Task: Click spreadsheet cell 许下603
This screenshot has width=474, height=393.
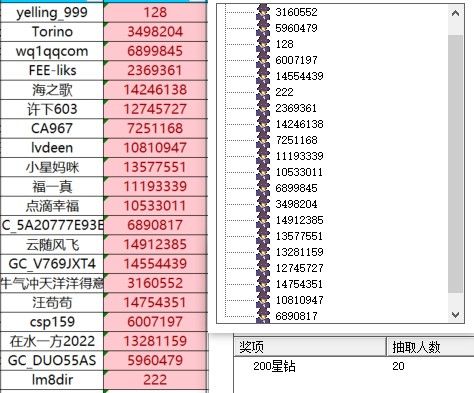Action: click(52, 109)
